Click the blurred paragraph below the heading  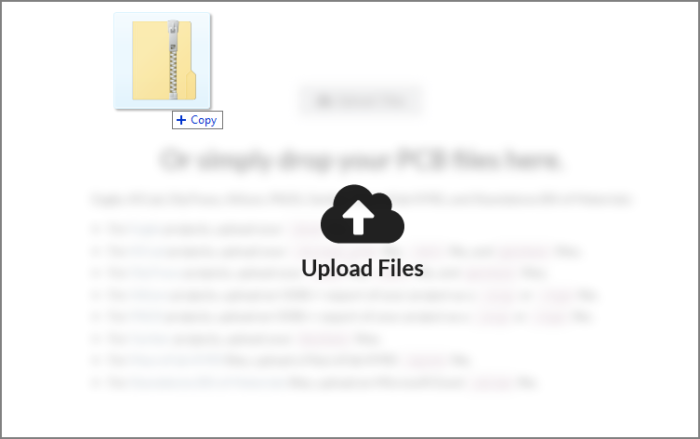pyautogui.click(x=362, y=199)
